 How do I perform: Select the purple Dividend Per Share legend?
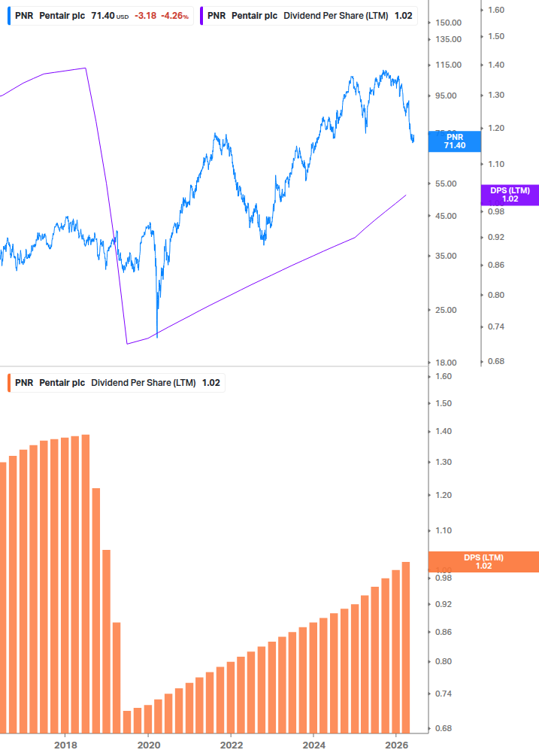tap(308, 16)
